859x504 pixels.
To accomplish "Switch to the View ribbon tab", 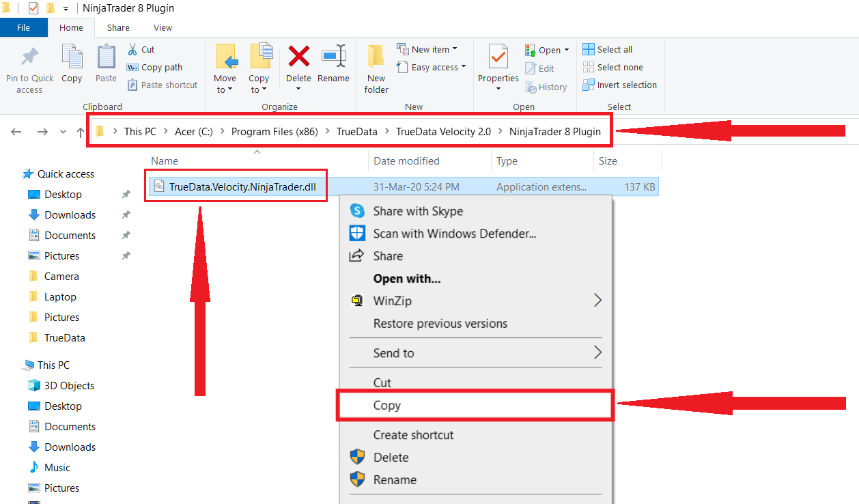I will [x=163, y=27].
